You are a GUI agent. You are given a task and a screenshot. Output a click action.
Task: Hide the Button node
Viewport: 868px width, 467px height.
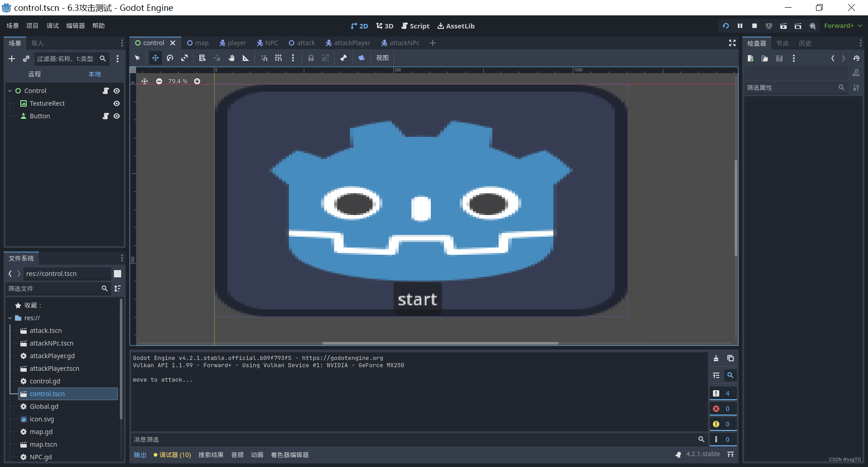117,116
